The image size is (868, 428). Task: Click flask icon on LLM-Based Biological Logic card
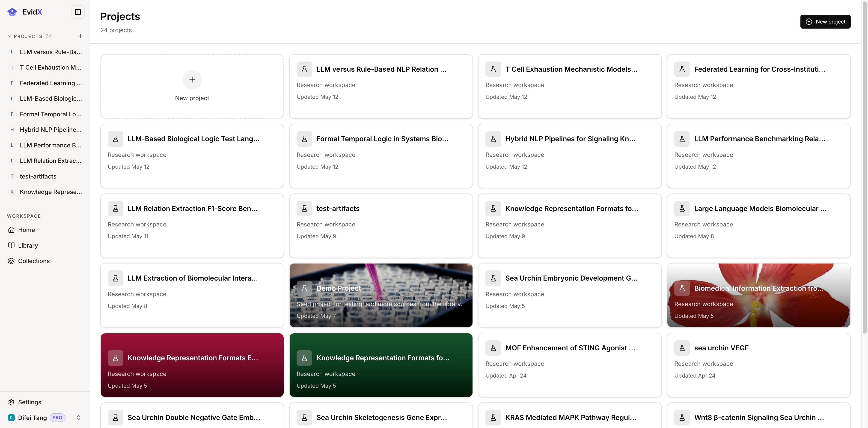115,139
